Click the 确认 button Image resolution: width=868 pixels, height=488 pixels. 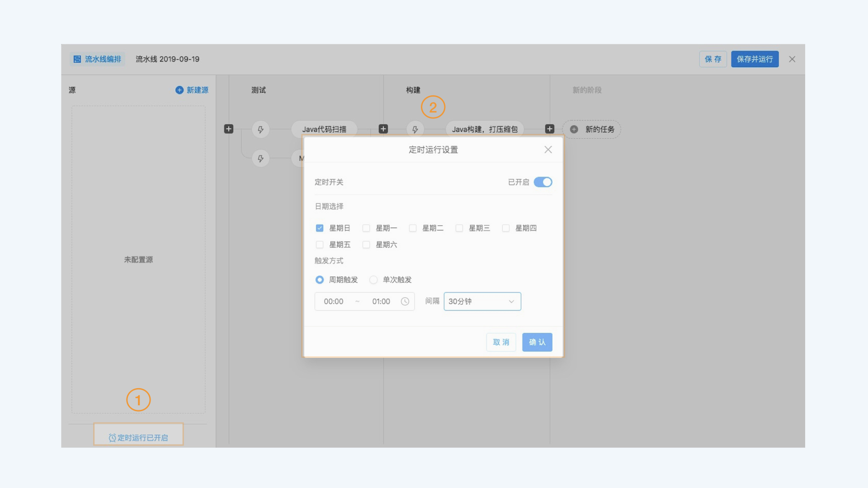pyautogui.click(x=537, y=342)
